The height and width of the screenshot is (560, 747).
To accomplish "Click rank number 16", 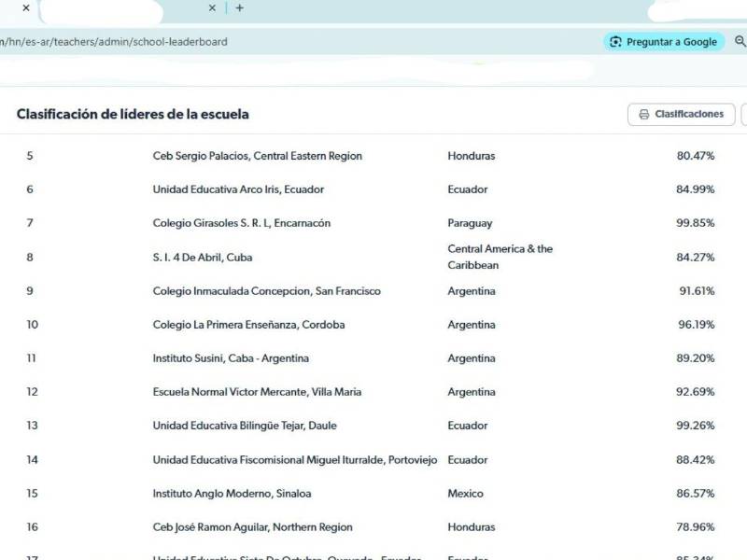I will 33,527.
